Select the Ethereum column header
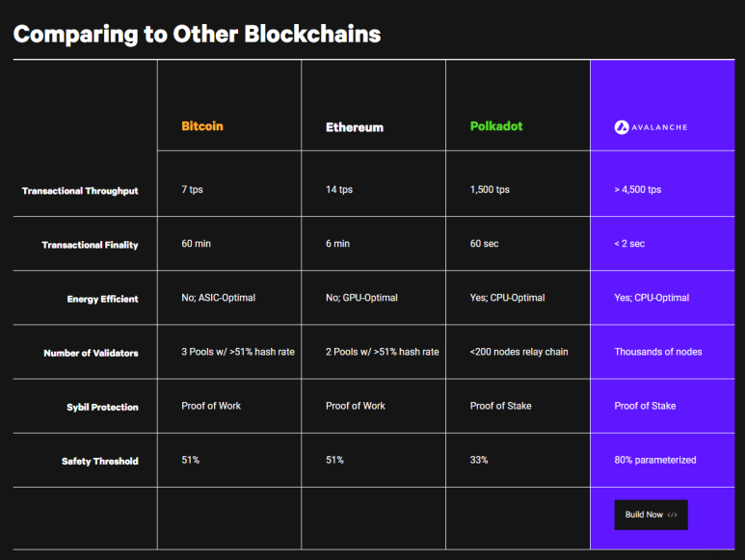Screen dimensions: 745x560 (x=355, y=127)
